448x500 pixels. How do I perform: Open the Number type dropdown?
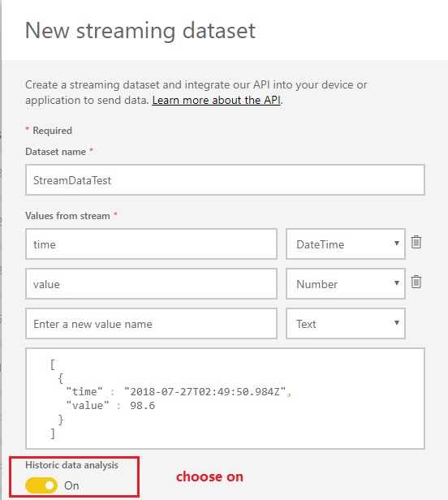click(x=346, y=284)
